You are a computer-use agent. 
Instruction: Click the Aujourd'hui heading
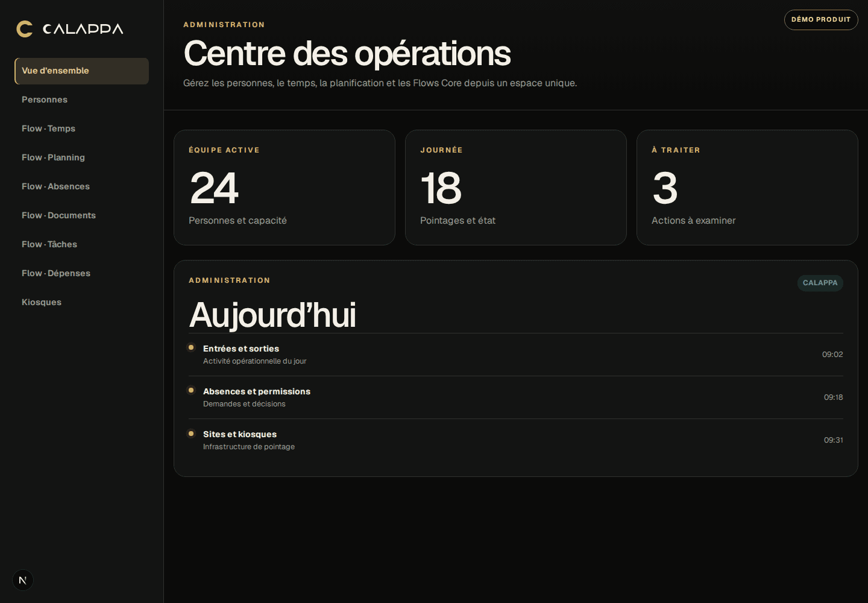coord(273,315)
